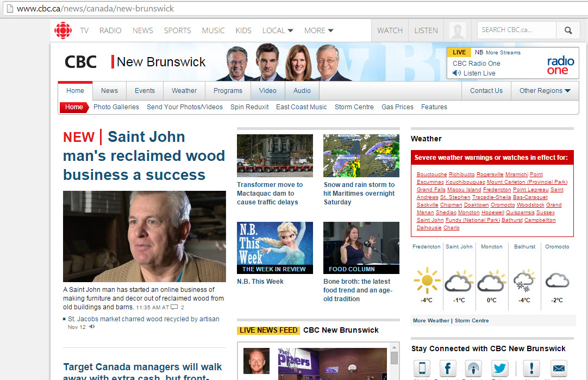Open Saint John reclaimed wood headline
Screen dimensions: 588x380
point(144,155)
